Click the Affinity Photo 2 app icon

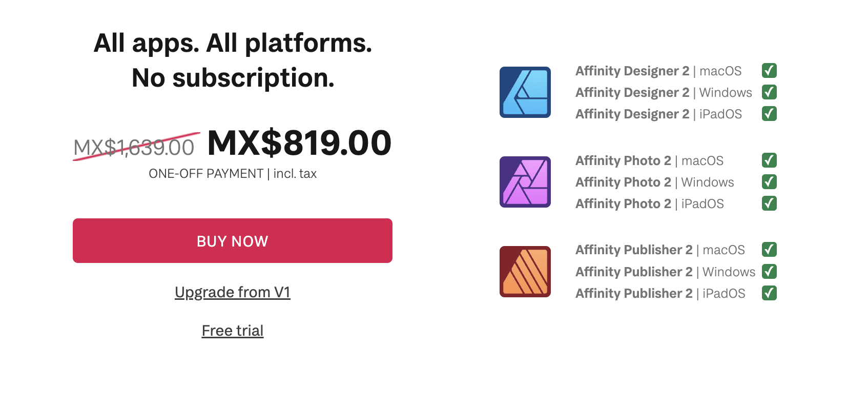(x=525, y=182)
